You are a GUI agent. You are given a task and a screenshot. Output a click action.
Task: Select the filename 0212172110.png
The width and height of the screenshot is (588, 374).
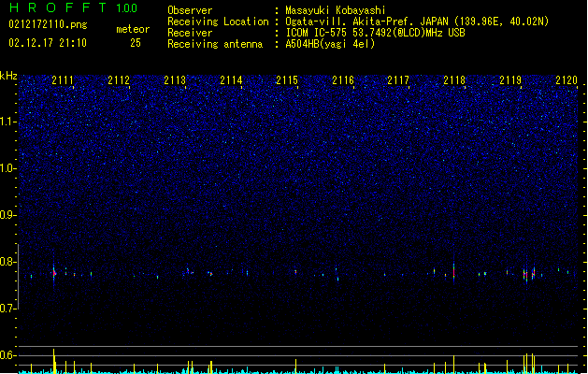click(48, 24)
